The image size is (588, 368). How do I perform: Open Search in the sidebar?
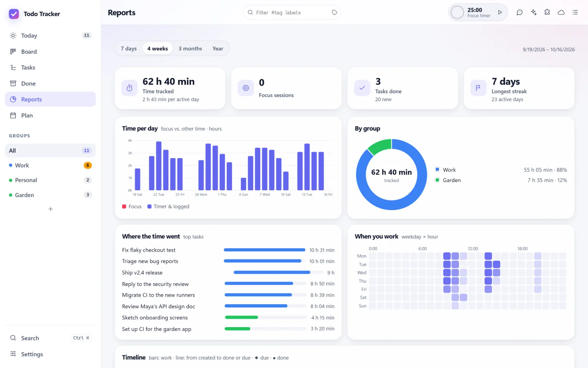(50, 338)
